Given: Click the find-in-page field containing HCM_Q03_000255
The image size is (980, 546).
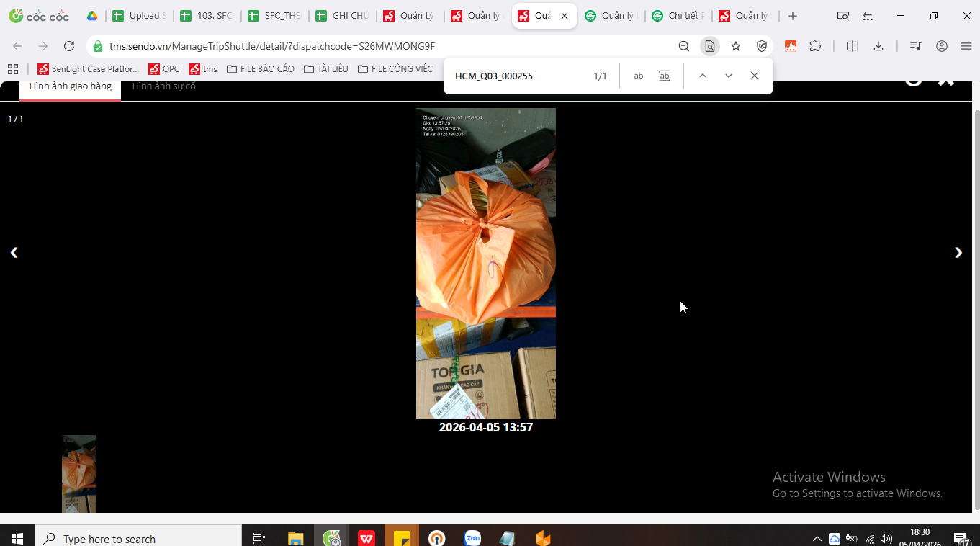Looking at the screenshot, I should tap(518, 76).
